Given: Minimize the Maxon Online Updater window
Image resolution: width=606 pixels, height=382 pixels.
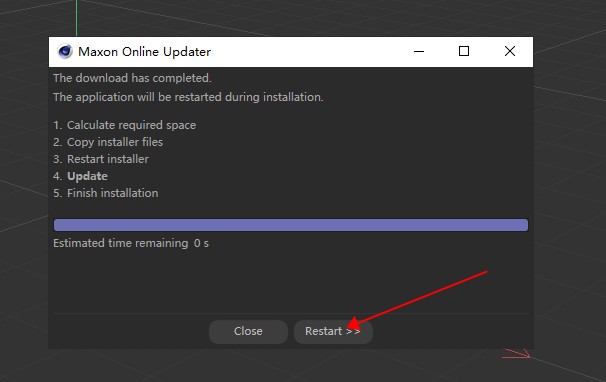Looking at the screenshot, I should coord(419,51).
